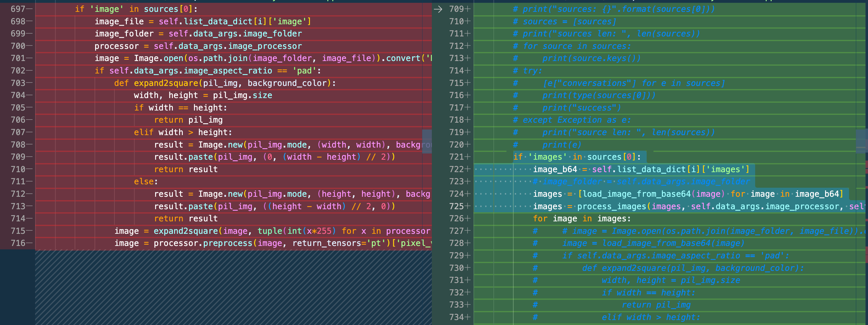This screenshot has width=868, height=325.
Task: Click line number 697 in the left pane
Action: [18, 9]
